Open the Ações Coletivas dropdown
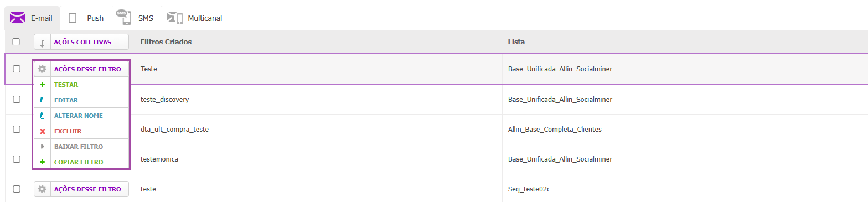 [81, 42]
